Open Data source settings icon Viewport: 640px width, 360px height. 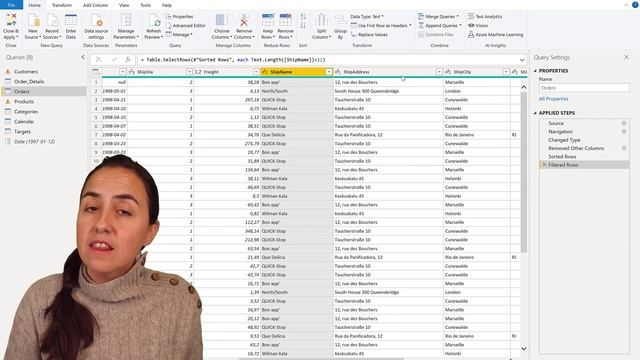pyautogui.click(x=96, y=20)
